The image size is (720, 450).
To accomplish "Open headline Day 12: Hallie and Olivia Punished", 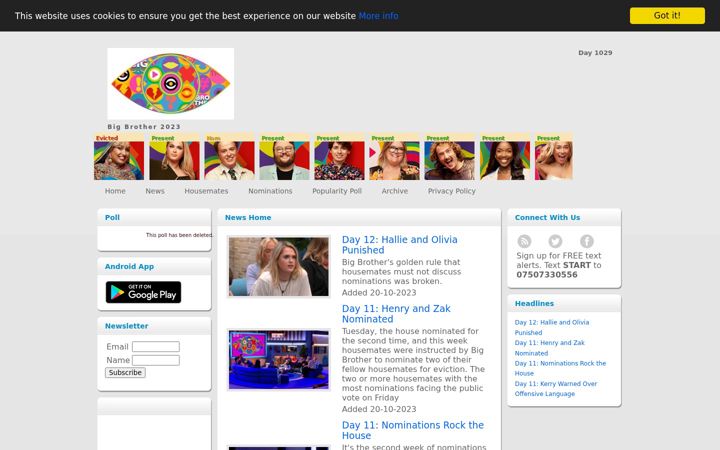I will (x=551, y=327).
